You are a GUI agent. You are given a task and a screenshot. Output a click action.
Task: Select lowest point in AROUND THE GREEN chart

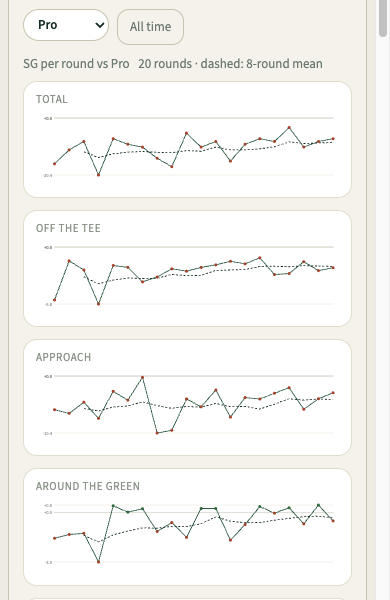(98, 562)
